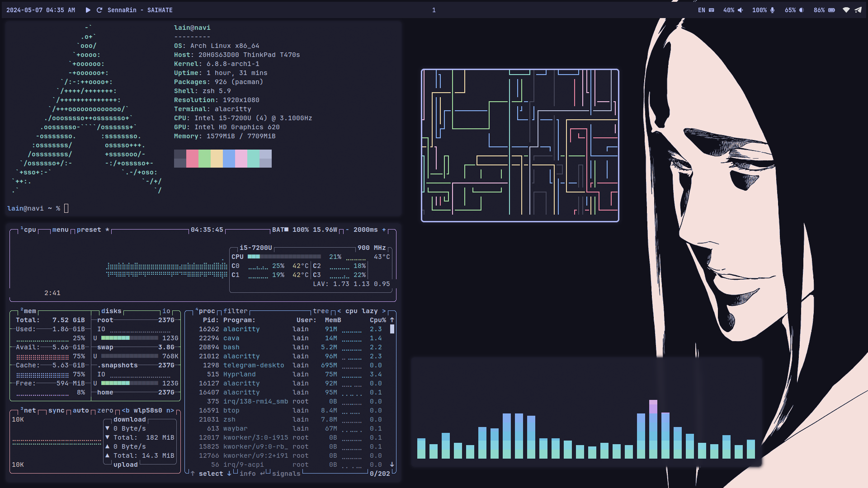The image size is (868, 488).
Task: Open the Telegram tray icon
Action: 858,10
